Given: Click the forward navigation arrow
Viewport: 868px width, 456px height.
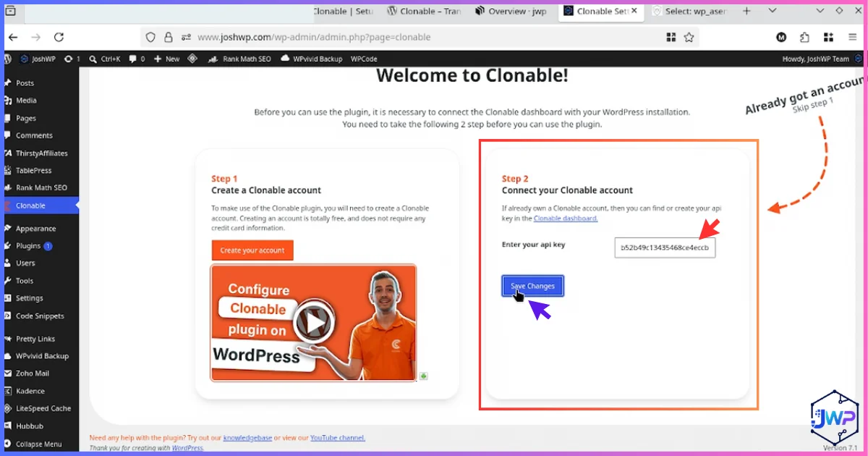Looking at the screenshot, I should pos(36,37).
